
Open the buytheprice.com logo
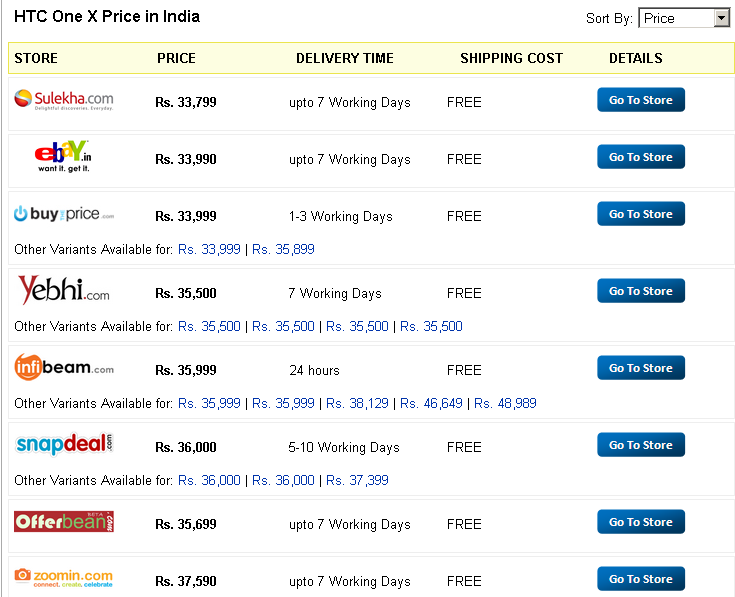pyautogui.click(x=64, y=214)
